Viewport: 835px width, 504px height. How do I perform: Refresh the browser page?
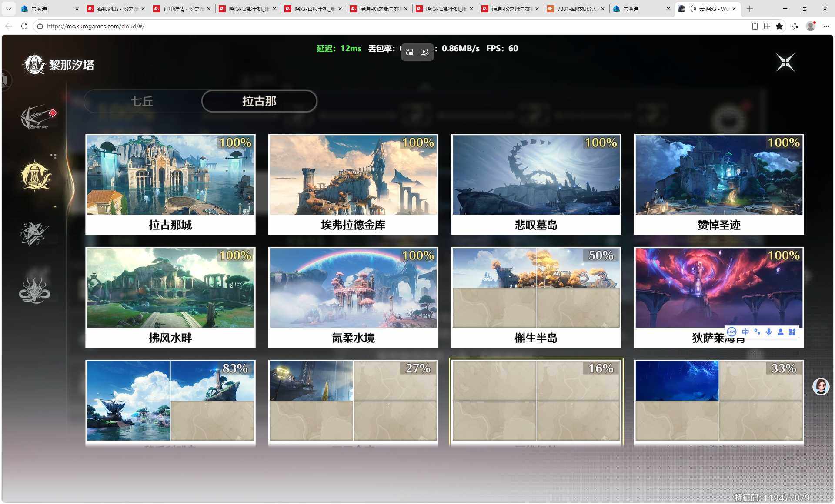(24, 26)
